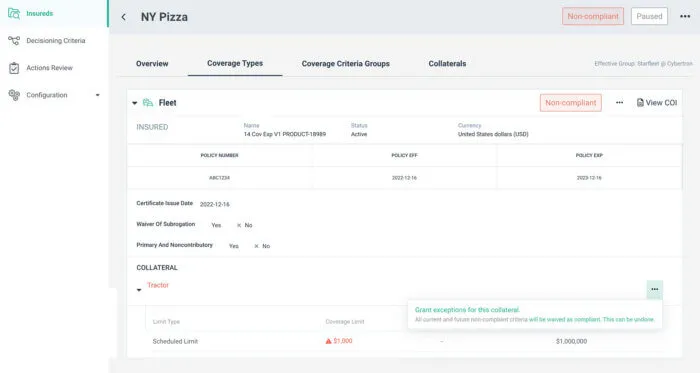Click the top Non-compliant status badge
The image size is (700, 373).
click(x=593, y=17)
